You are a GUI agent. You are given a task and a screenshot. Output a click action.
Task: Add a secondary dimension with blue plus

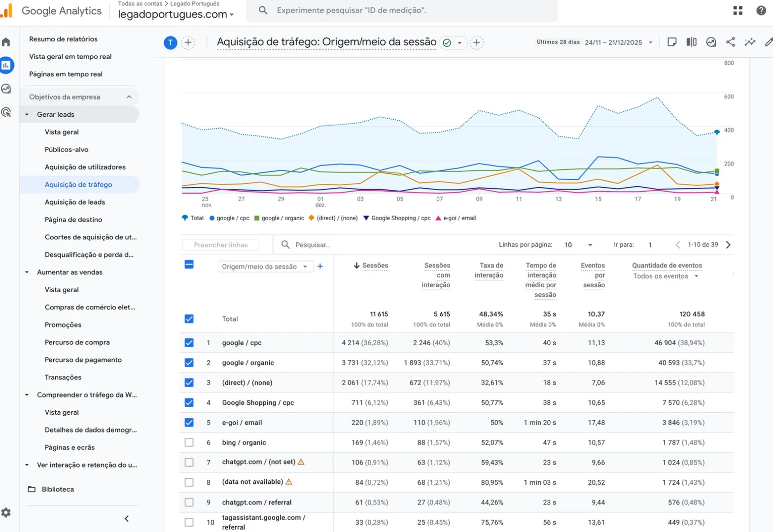click(320, 266)
